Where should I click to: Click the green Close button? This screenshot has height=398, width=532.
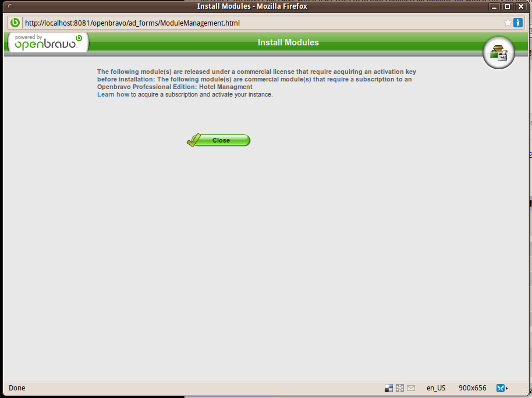[219, 140]
